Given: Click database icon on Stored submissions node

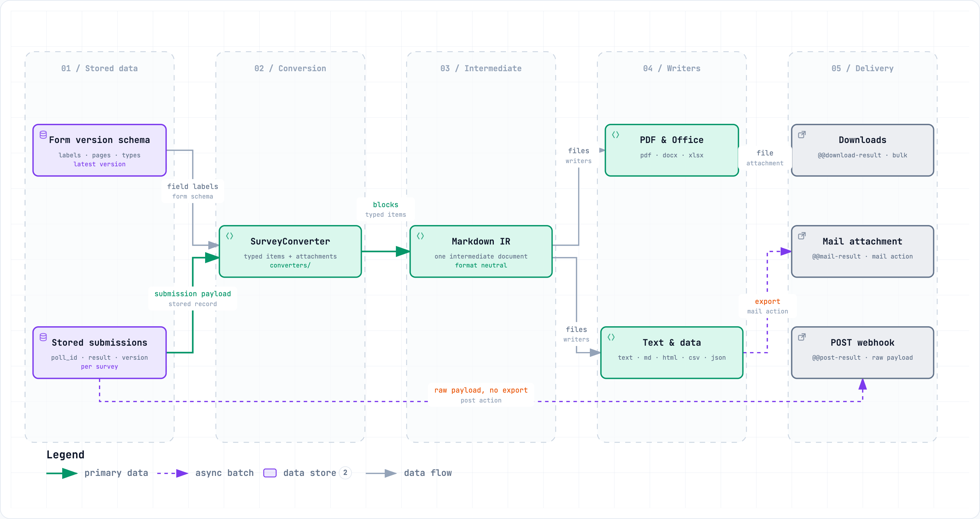Looking at the screenshot, I should [43, 337].
